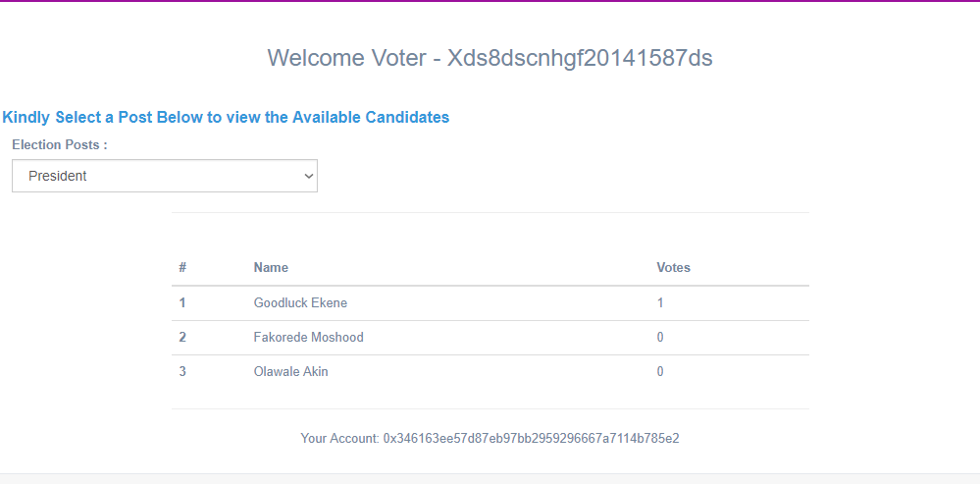Click row number 1 in the candidates table
Screen dimensions: 980x485
pyautogui.click(x=182, y=303)
